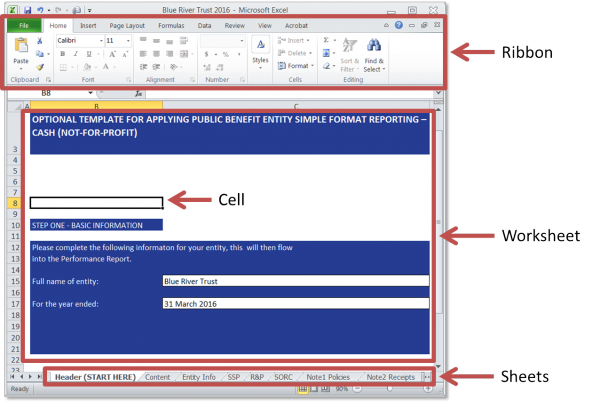Switch to the Formulas ribbon tab
Image resolution: width=600 pixels, height=403 pixels.
coord(171,26)
